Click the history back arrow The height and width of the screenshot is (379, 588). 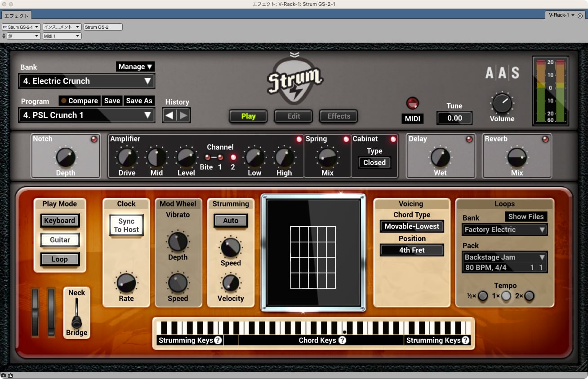(x=169, y=115)
